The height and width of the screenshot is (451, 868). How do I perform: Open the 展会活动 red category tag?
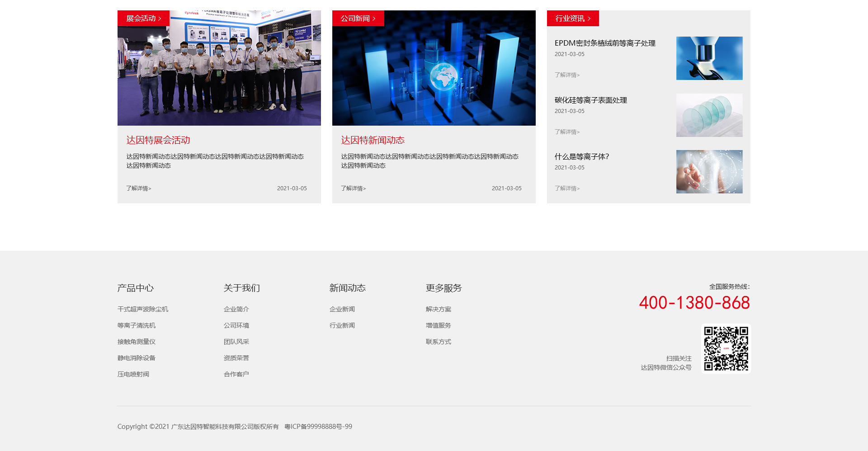143,19
